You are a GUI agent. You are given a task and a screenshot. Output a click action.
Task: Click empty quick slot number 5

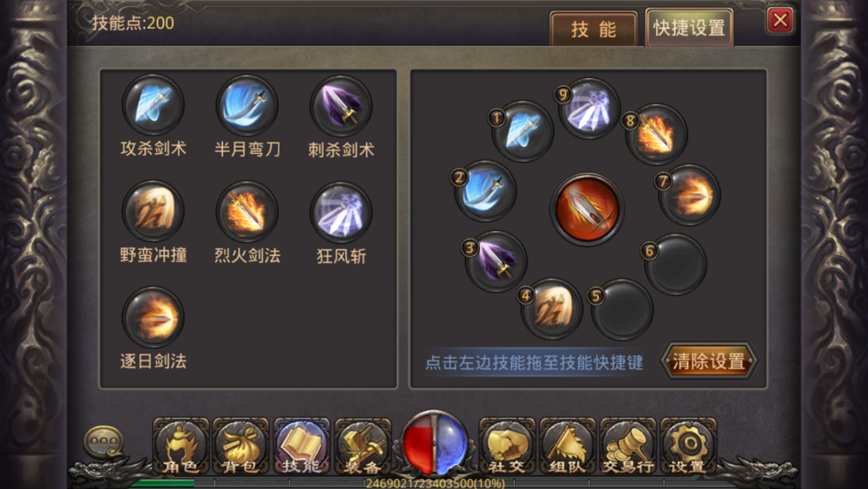(622, 309)
